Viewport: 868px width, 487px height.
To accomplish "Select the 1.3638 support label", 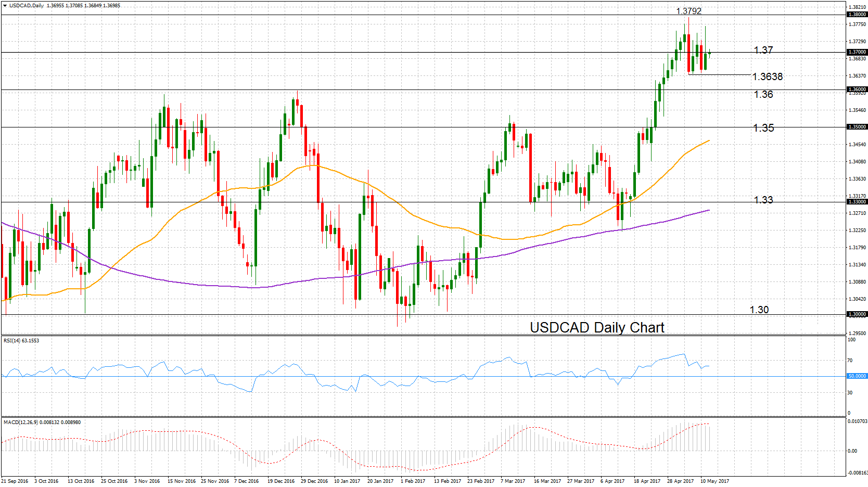I will pos(768,76).
